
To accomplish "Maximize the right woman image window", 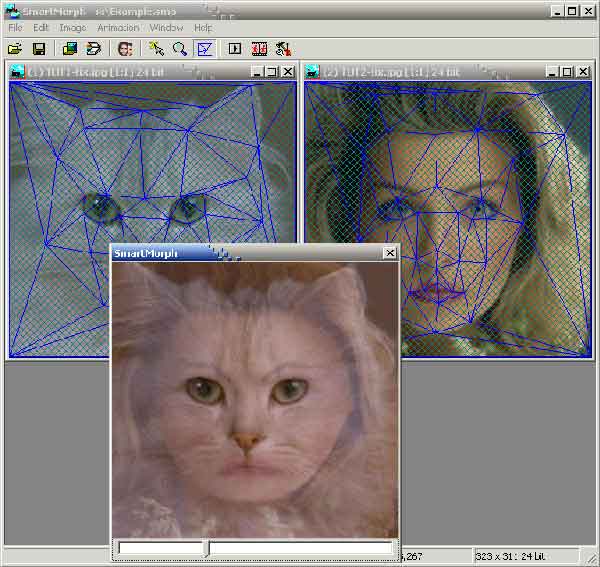I will 567,72.
